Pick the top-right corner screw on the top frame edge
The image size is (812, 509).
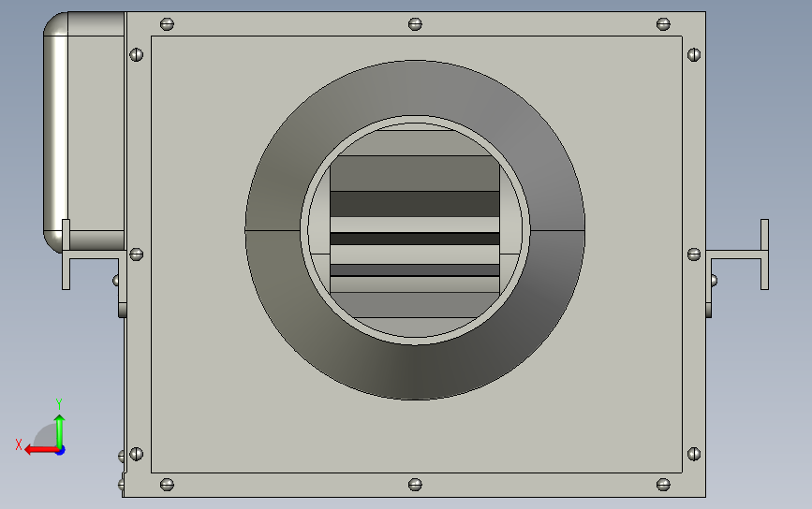pos(663,23)
